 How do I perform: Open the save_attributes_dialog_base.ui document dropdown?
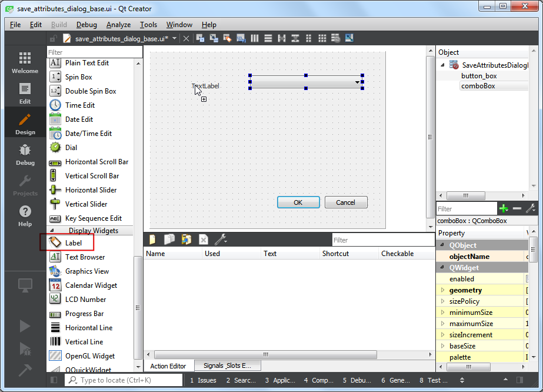pyautogui.click(x=175, y=38)
